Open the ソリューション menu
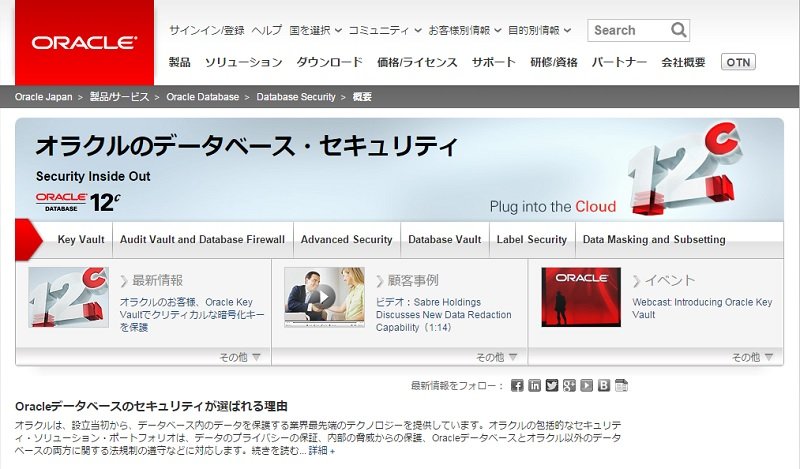This screenshot has width=800, height=469. pyautogui.click(x=243, y=62)
